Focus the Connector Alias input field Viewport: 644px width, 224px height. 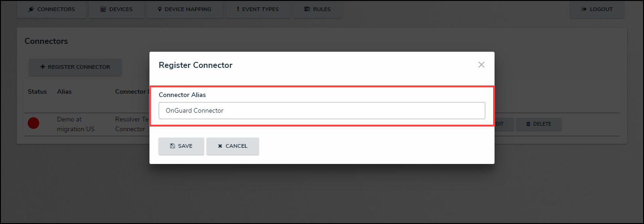[322, 111]
